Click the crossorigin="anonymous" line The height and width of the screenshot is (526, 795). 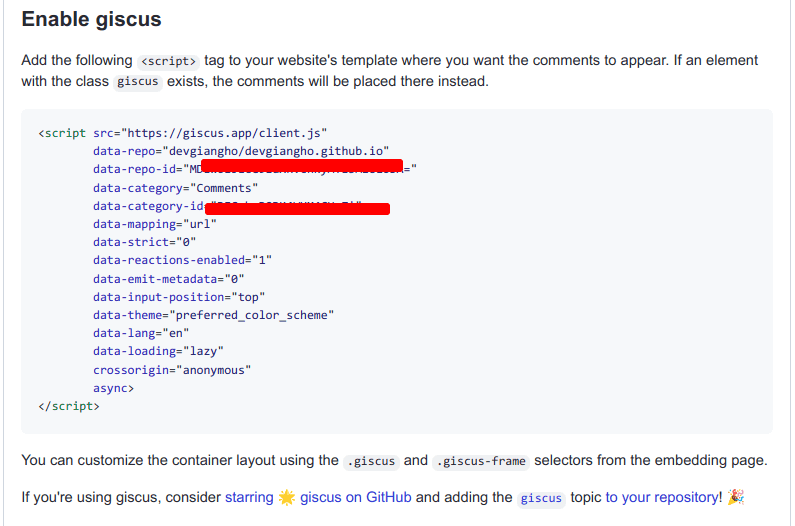coord(172,369)
